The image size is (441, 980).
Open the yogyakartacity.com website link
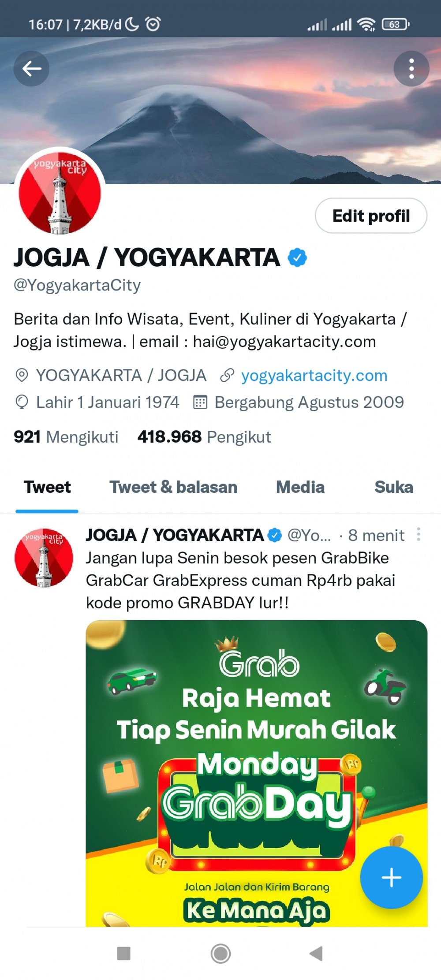pos(314,376)
